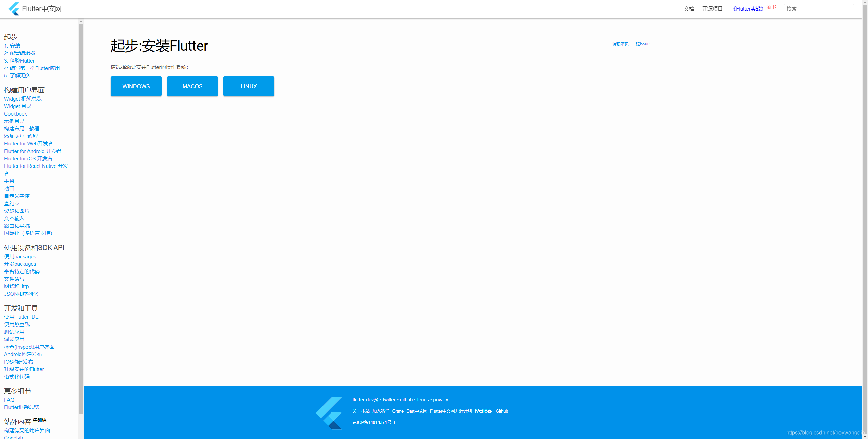Open 4: 编写第一个Flutter应用 link
This screenshot has width=868, height=439.
tap(32, 68)
